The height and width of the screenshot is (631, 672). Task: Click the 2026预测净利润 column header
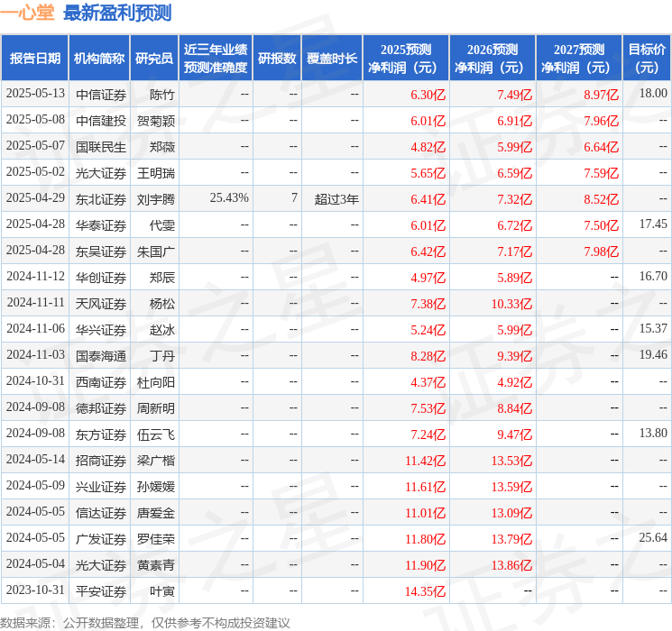pos(492,59)
